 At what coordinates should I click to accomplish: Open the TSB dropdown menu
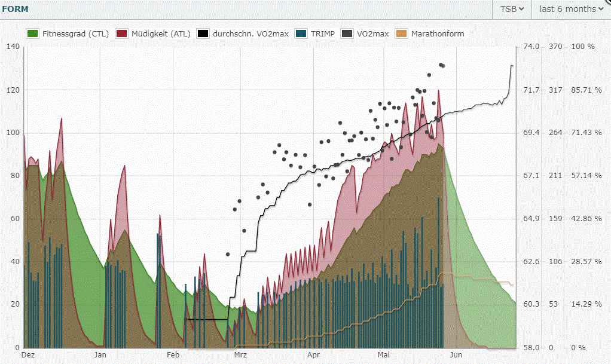(x=511, y=9)
